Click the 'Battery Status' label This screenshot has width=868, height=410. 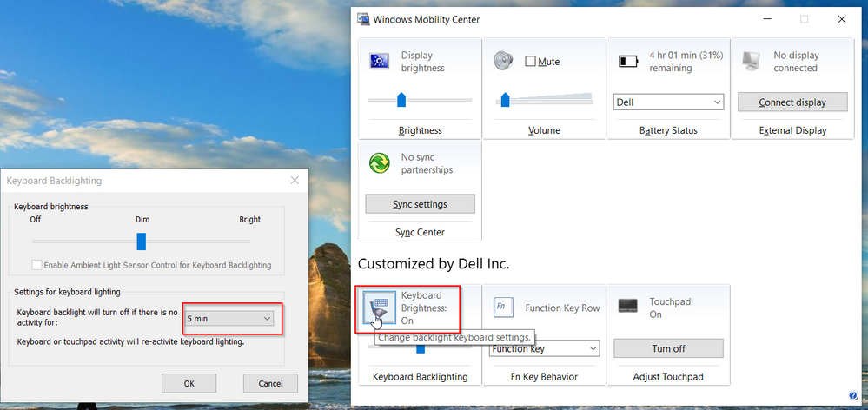[668, 130]
